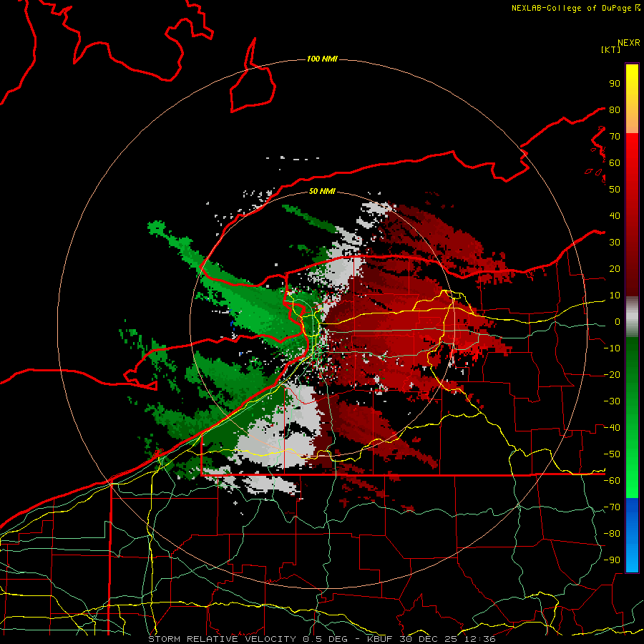Click the -30 value on velocity scale
644x644 pixels.
pyautogui.click(x=612, y=401)
